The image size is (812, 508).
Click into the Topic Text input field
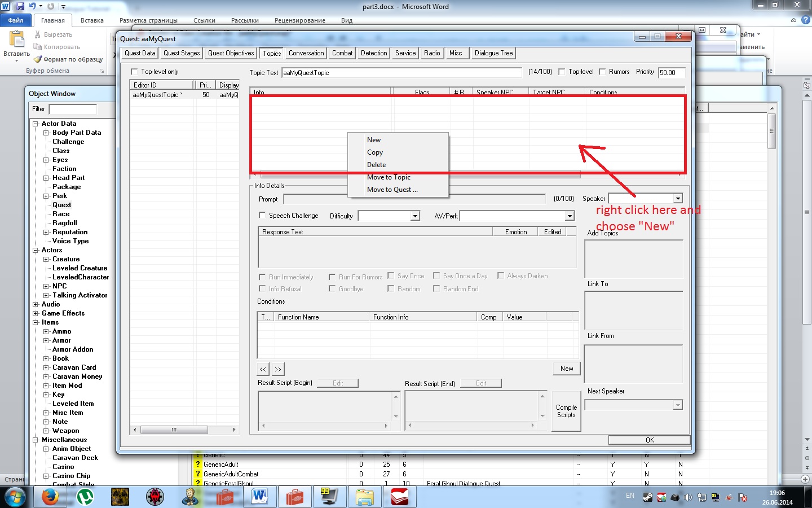401,73
